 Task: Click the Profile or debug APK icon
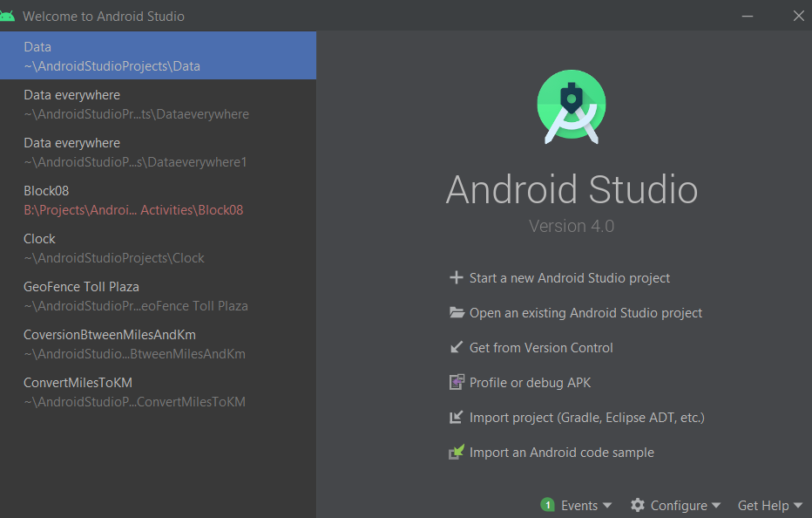pyautogui.click(x=457, y=382)
